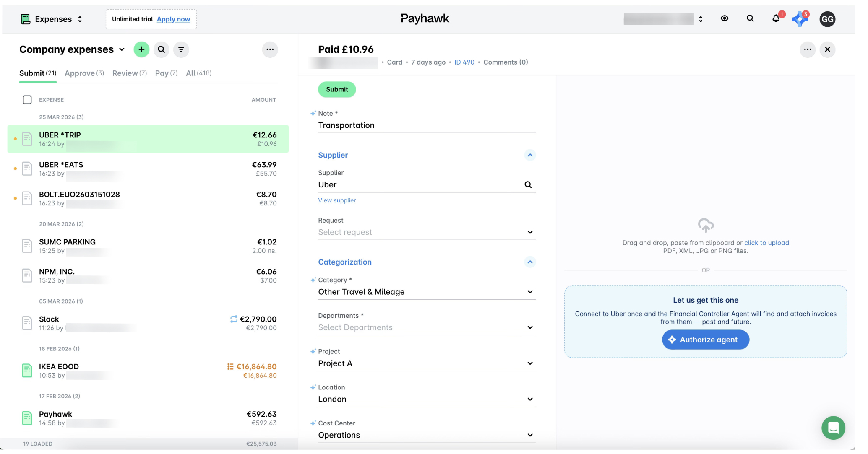Click the IKEA EOOD green receipt icon
The width and height of the screenshot is (868, 454).
(x=27, y=371)
